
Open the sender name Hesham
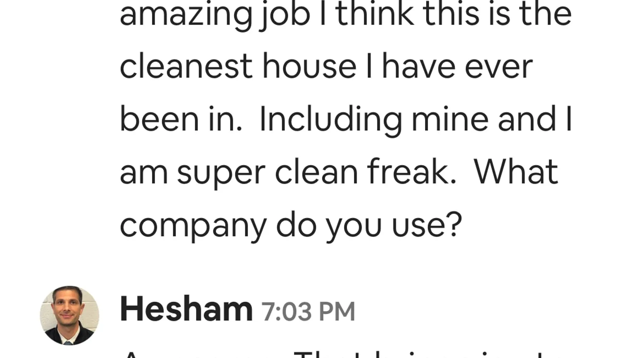tap(186, 310)
